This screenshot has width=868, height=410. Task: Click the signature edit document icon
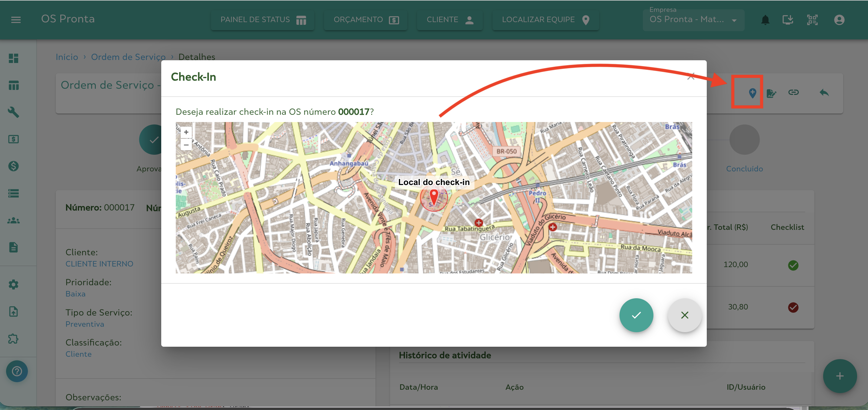click(771, 93)
